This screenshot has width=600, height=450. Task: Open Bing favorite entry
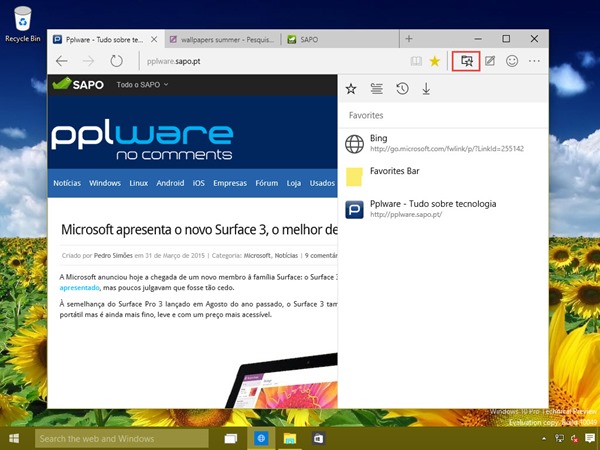(443, 143)
